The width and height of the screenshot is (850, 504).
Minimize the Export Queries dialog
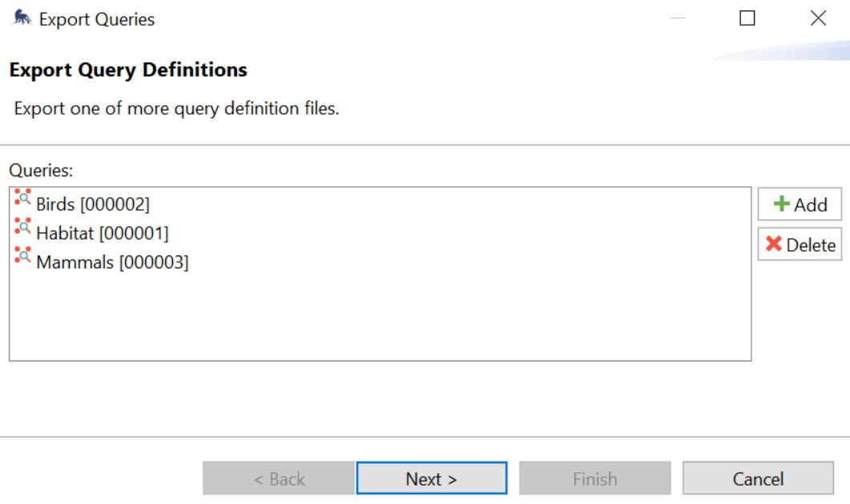(x=678, y=18)
